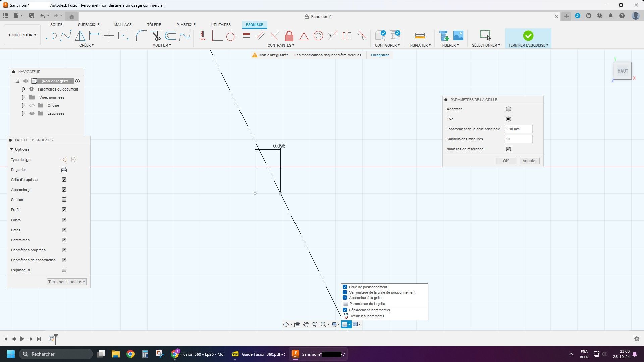Viewport: 644px width, 362px height.
Task: Choose the Equal constraint icon
Action: coord(246,36)
